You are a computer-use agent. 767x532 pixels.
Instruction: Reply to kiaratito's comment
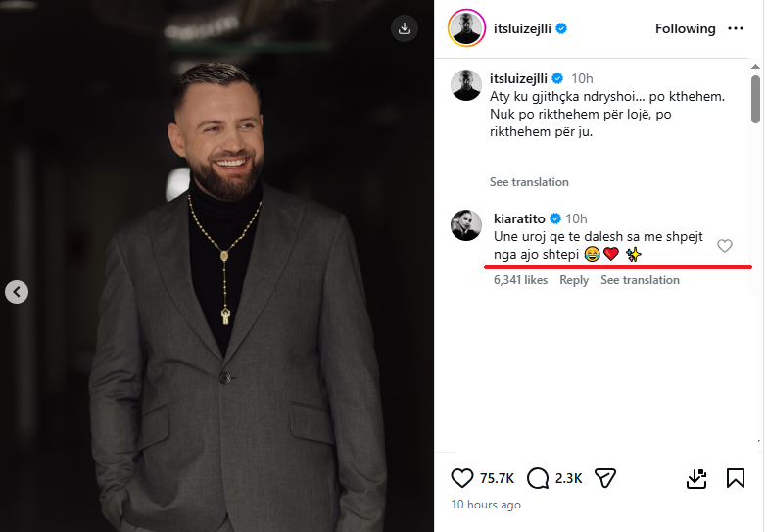pos(574,280)
